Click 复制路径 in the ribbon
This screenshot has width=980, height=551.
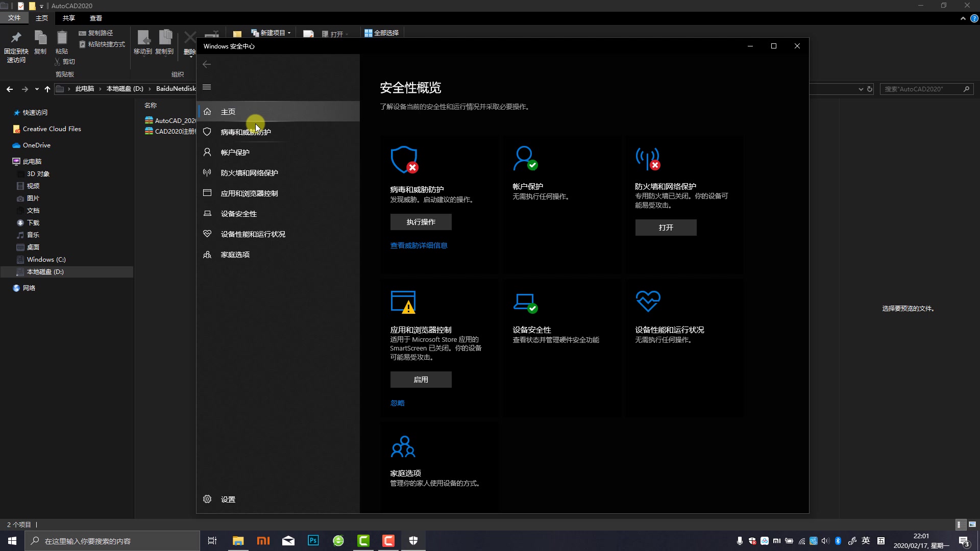(96, 33)
